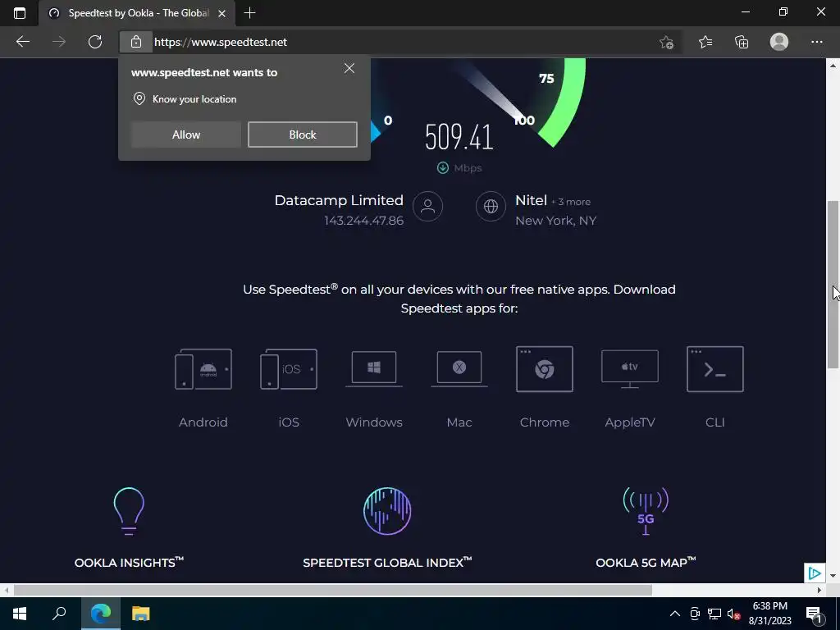Screen dimensions: 840x630
Task: Click the scroll up arrow of vertical scrollbar
Action: pos(833,66)
